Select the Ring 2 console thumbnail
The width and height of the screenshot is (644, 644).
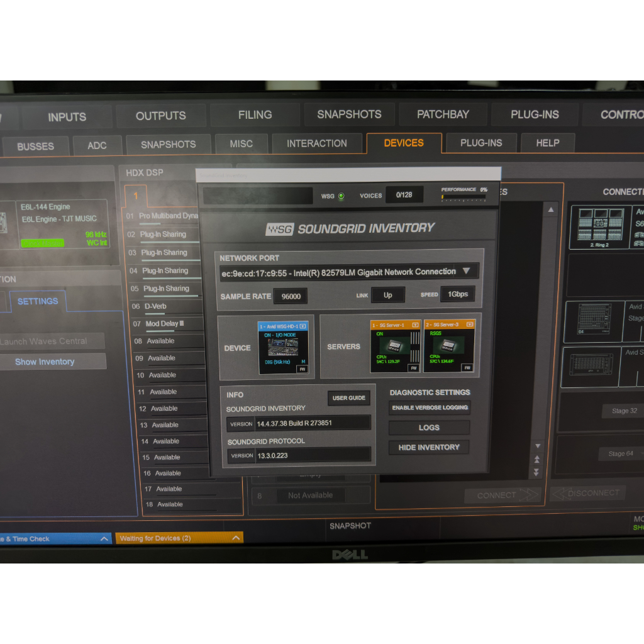[x=599, y=227]
